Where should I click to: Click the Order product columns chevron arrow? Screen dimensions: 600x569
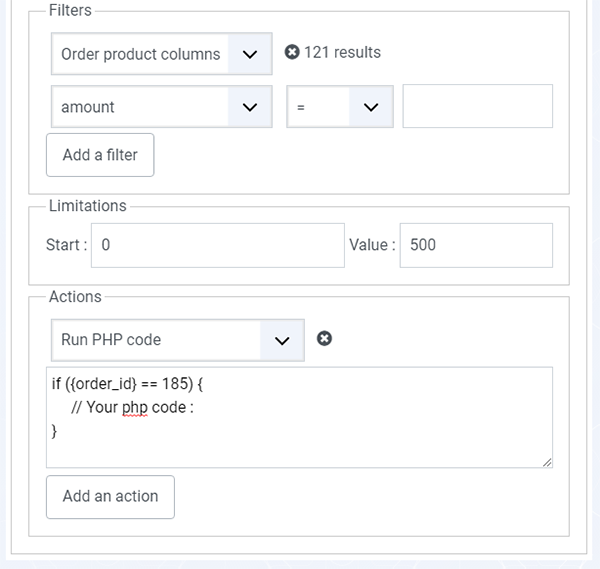coord(250,54)
